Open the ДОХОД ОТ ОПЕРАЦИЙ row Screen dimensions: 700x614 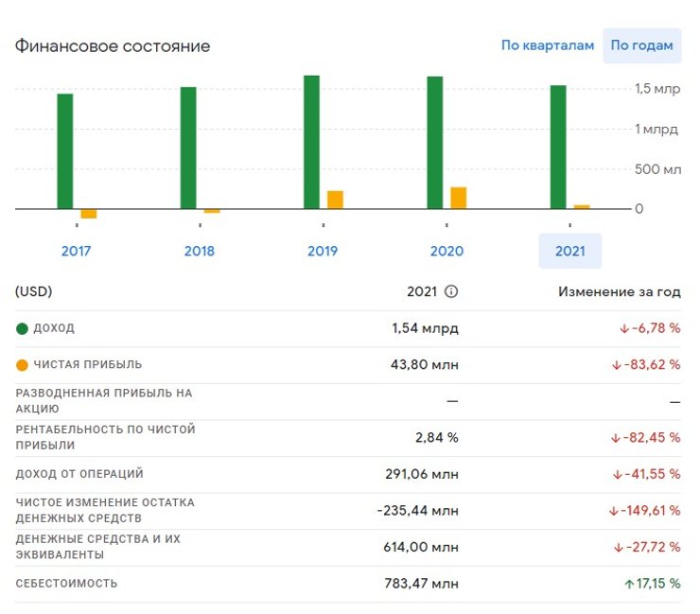[79, 474]
